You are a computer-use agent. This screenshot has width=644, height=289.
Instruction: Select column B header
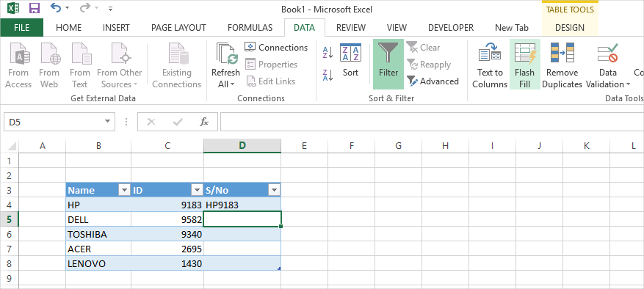pyautogui.click(x=98, y=145)
